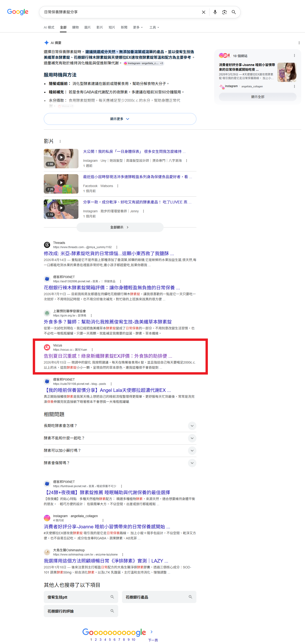305x644 pixels.
Task: Open the 綠泉新纖酵素錠EX評價 Vocus link
Action: pos(108,356)
